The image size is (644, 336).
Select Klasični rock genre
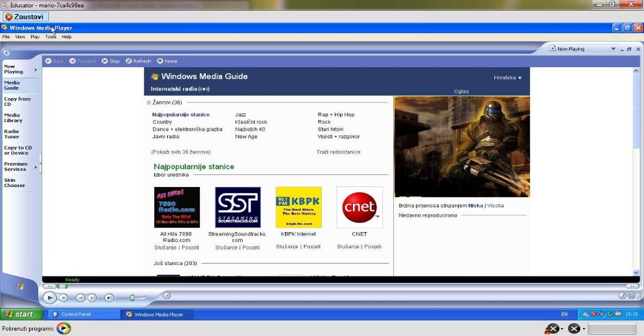(x=251, y=122)
